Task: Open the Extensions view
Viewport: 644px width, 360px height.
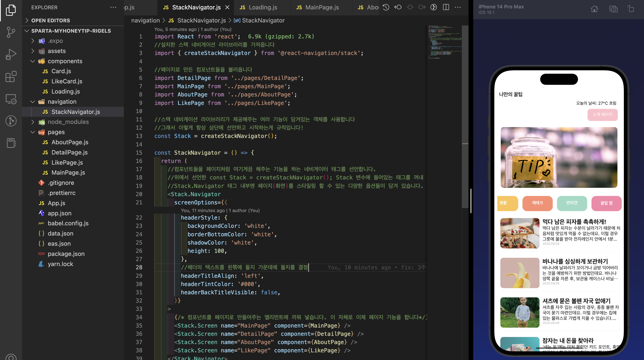Action: [x=11, y=77]
